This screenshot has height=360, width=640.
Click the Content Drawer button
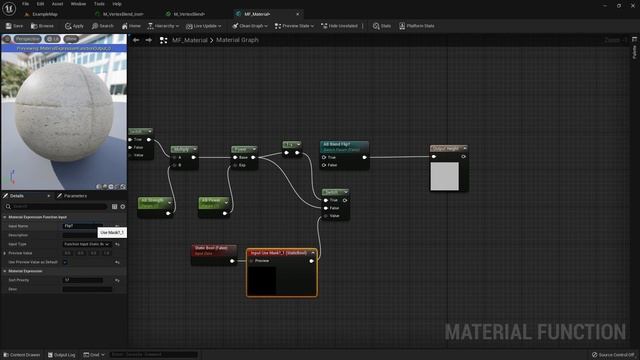click(22, 355)
